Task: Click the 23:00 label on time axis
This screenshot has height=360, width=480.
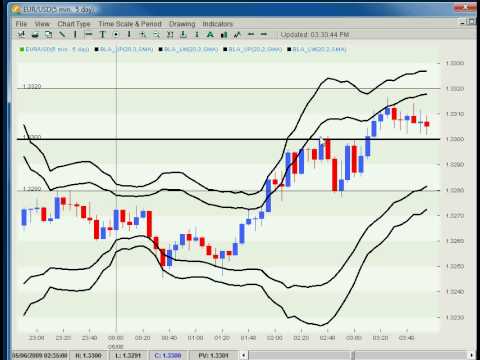Action: (37, 338)
